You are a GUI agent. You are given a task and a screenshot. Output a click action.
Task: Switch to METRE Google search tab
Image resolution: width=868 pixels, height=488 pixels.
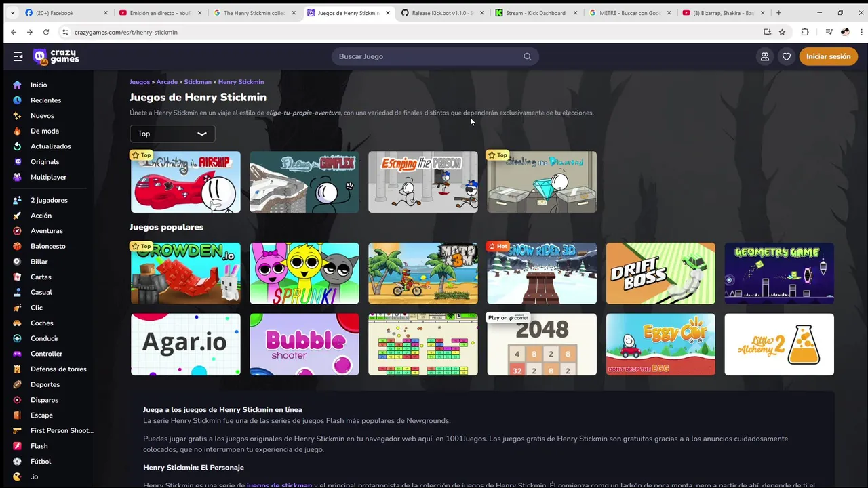(630, 13)
